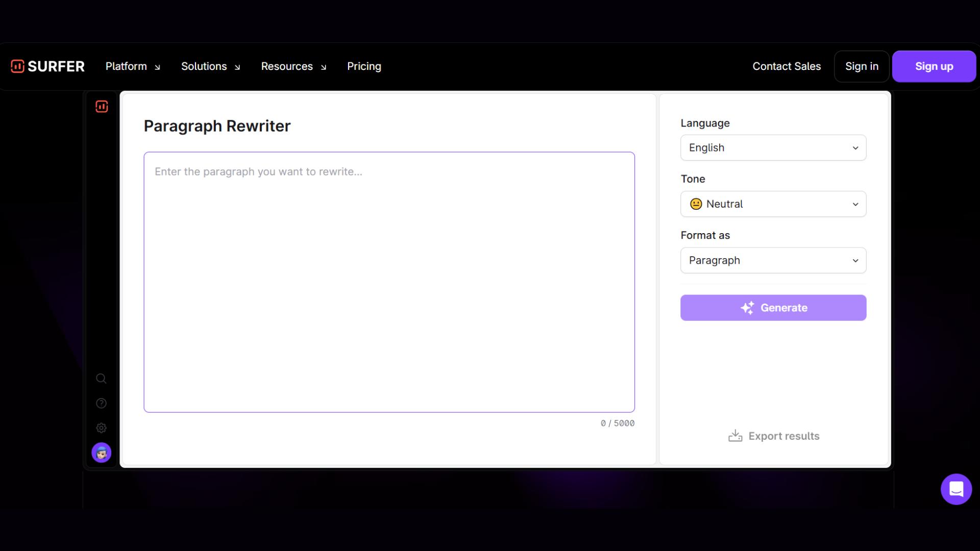Expand the Tone Neutral dropdown
This screenshot has height=551, width=980.
point(773,204)
